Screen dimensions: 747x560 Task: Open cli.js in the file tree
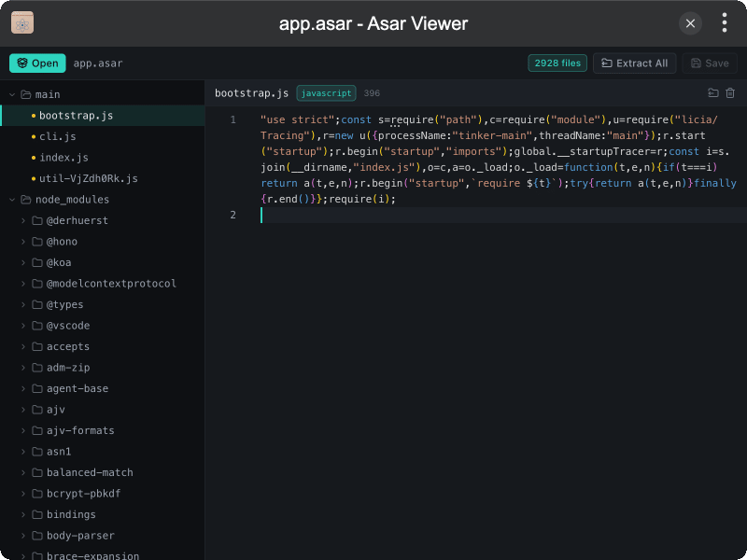(x=103, y=136)
